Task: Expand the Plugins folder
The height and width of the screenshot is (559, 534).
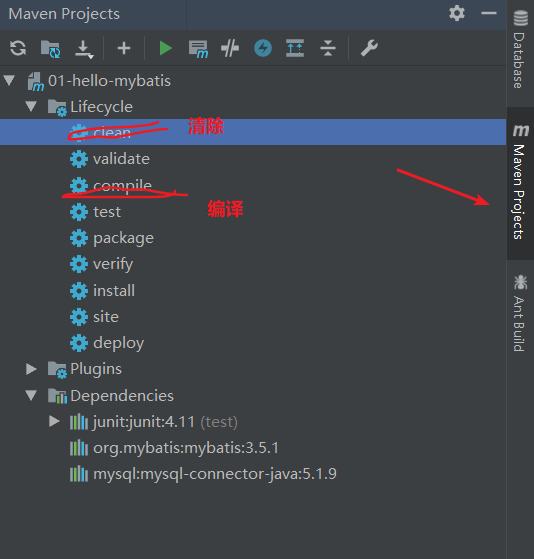Action: pyautogui.click(x=31, y=369)
